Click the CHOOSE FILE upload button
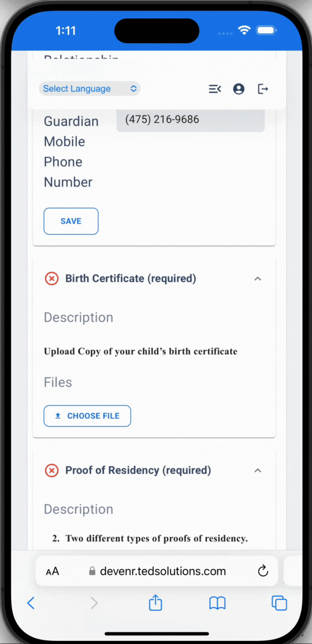The width and height of the screenshot is (312, 644). (x=87, y=416)
